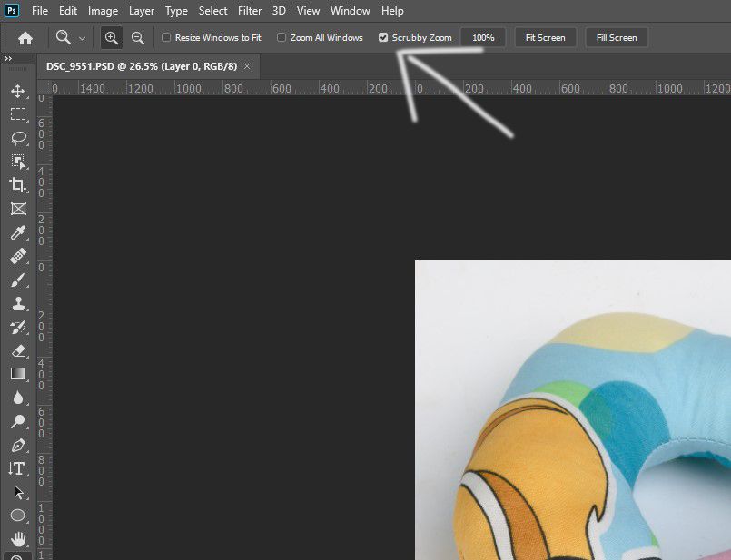731x560 pixels.
Task: Select the Path Selection tool
Action: click(18, 492)
